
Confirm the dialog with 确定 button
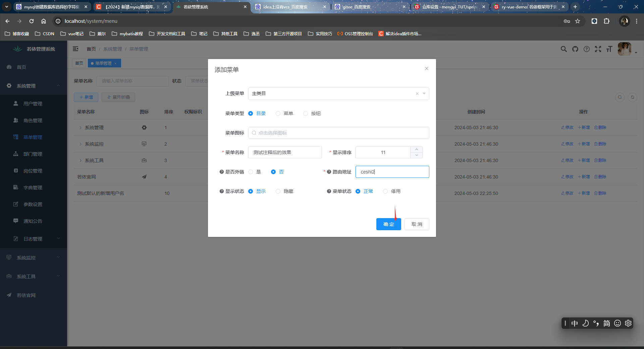tap(389, 224)
